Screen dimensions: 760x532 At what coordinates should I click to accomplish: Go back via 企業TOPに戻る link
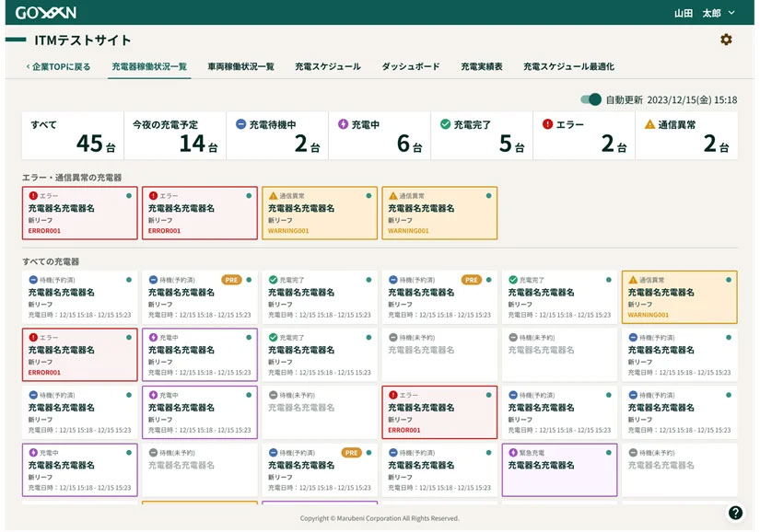click(x=58, y=66)
